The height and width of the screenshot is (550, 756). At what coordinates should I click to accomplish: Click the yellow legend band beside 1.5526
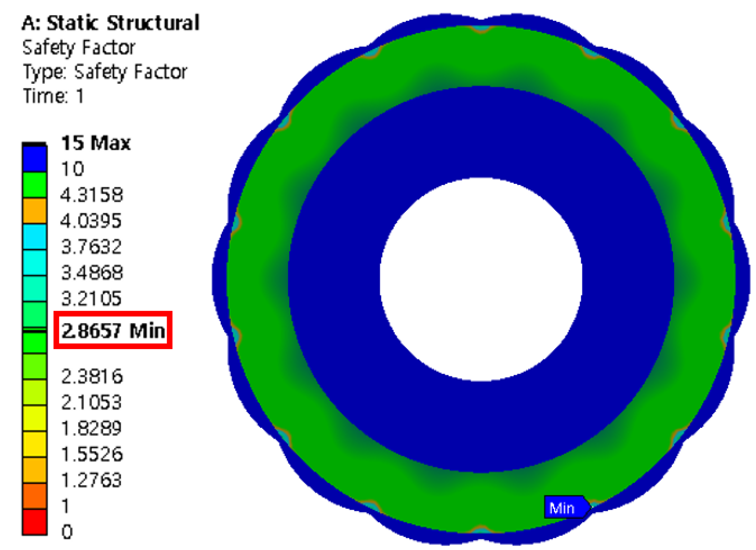pos(34,444)
